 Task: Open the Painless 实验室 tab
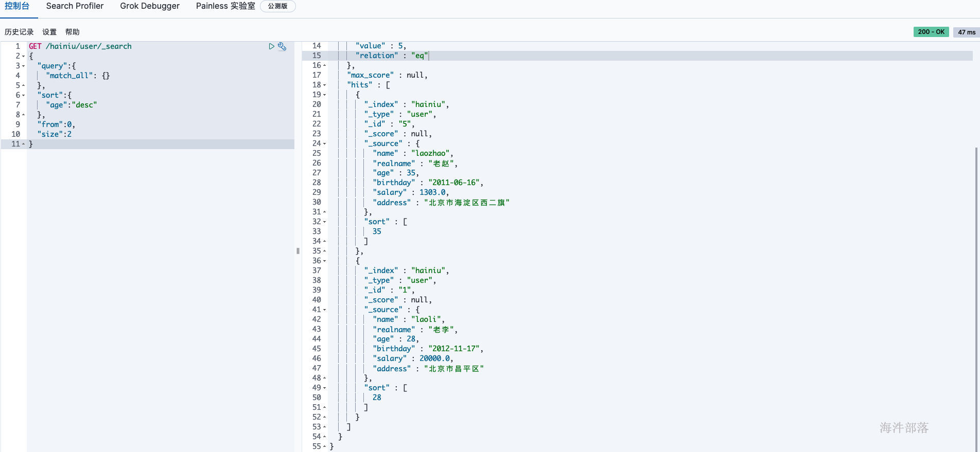225,6
